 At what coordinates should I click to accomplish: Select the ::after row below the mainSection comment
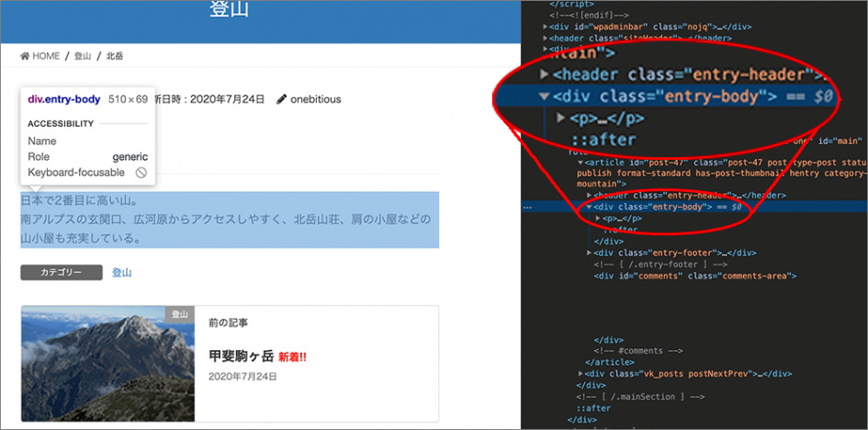coord(593,409)
